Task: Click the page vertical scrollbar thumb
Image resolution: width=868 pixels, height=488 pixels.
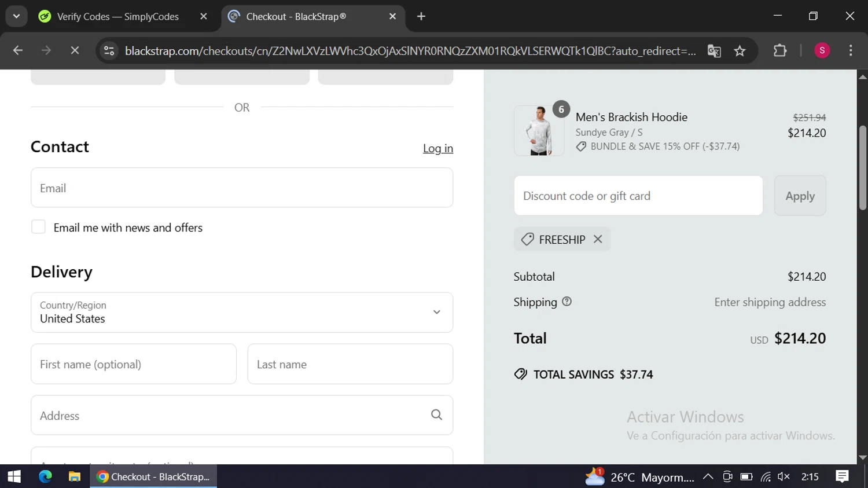Action: pos(863,167)
